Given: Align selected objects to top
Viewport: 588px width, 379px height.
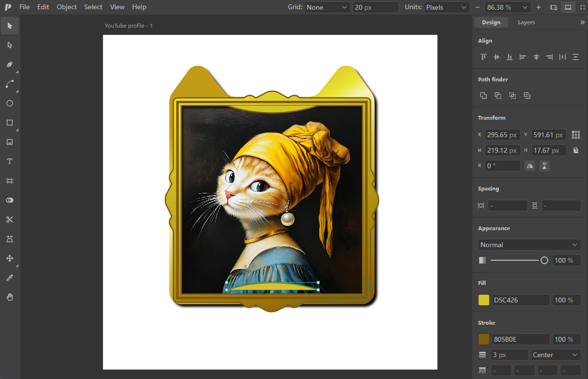Looking at the screenshot, I should [x=483, y=57].
